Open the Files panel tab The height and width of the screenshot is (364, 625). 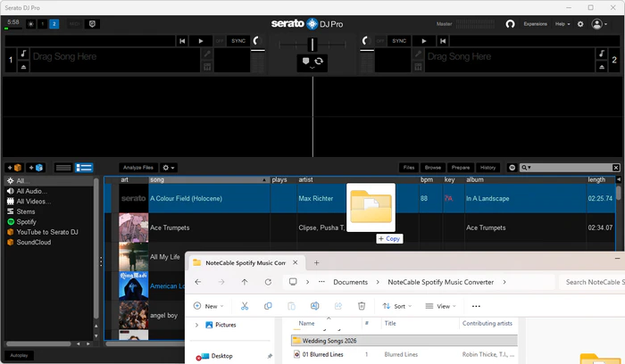point(409,168)
